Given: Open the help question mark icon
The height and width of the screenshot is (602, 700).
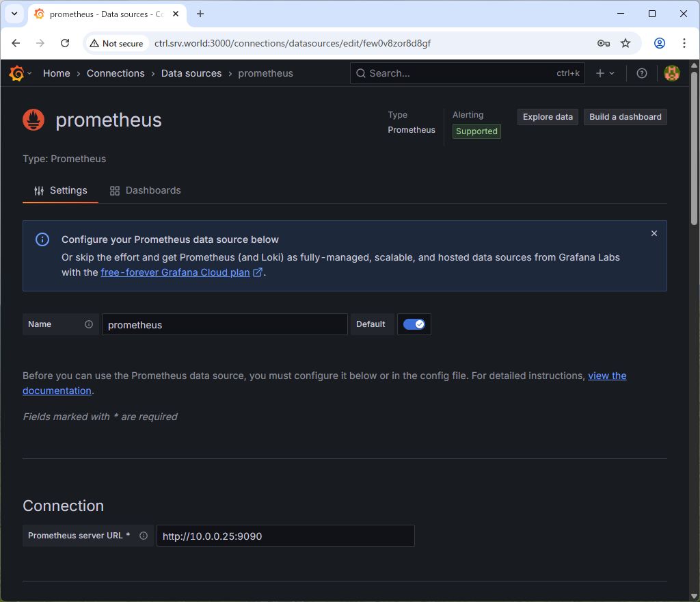Looking at the screenshot, I should point(641,73).
